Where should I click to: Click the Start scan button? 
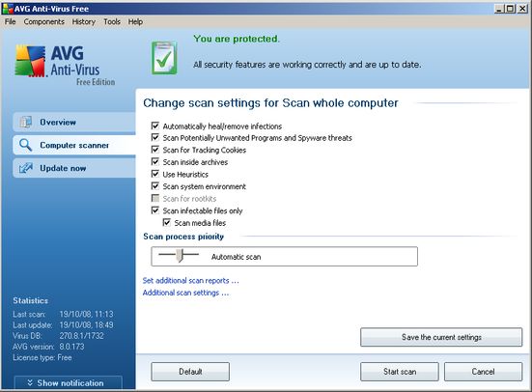pyautogui.click(x=400, y=372)
